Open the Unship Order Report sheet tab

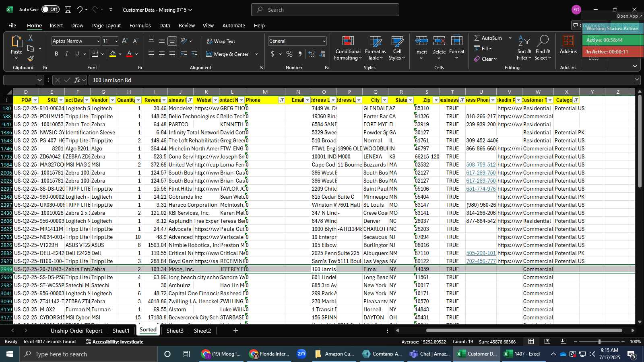[x=76, y=331]
